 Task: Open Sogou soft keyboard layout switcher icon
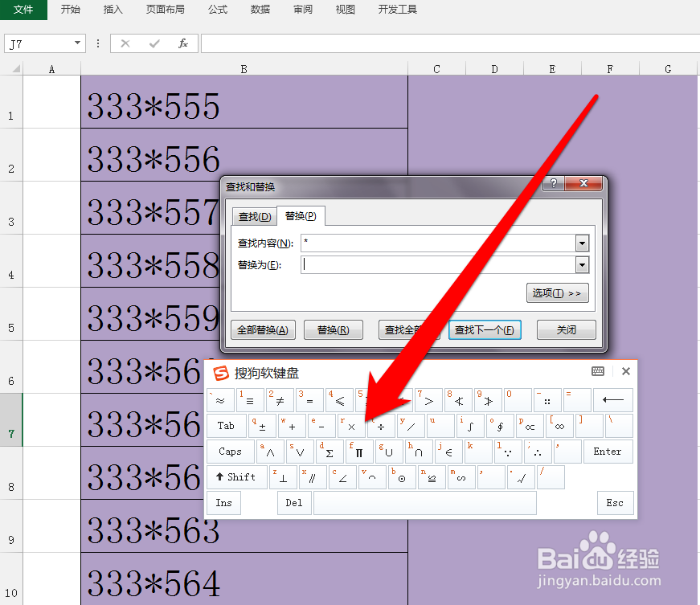[598, 371]
